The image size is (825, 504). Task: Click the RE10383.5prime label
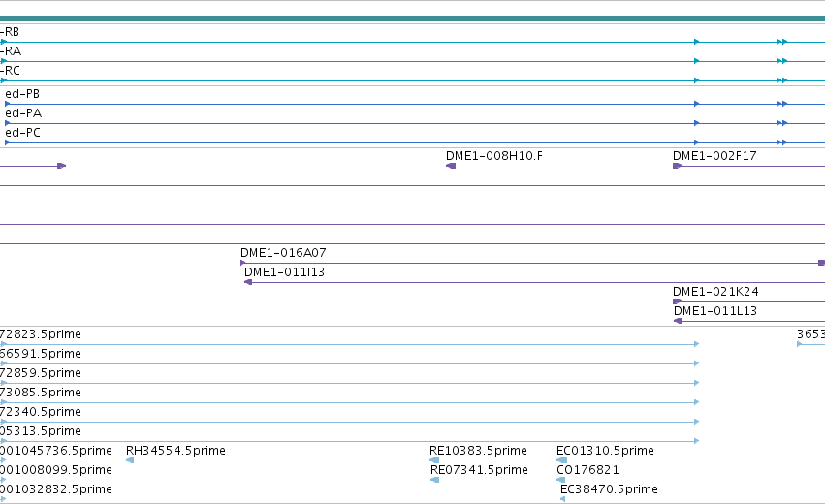478,451
